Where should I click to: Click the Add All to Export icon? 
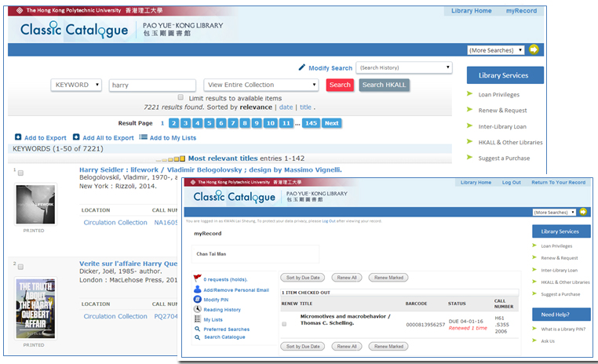[x=76, y=137]
